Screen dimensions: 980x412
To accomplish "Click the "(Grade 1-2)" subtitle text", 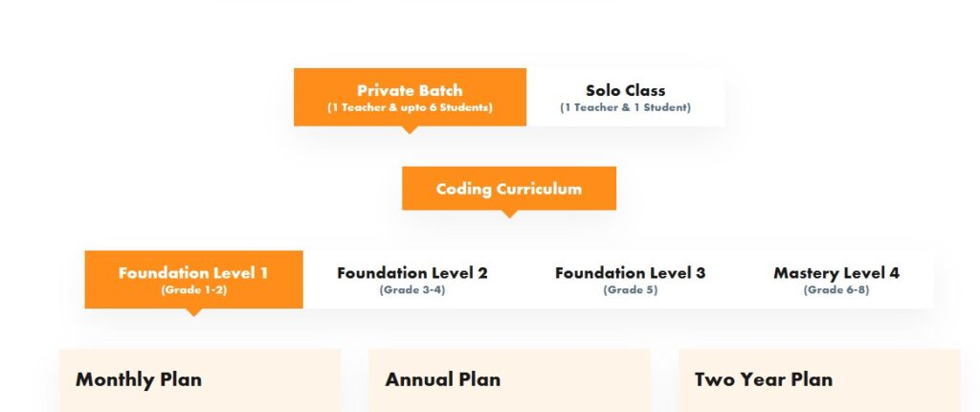I will click(193, 290).
